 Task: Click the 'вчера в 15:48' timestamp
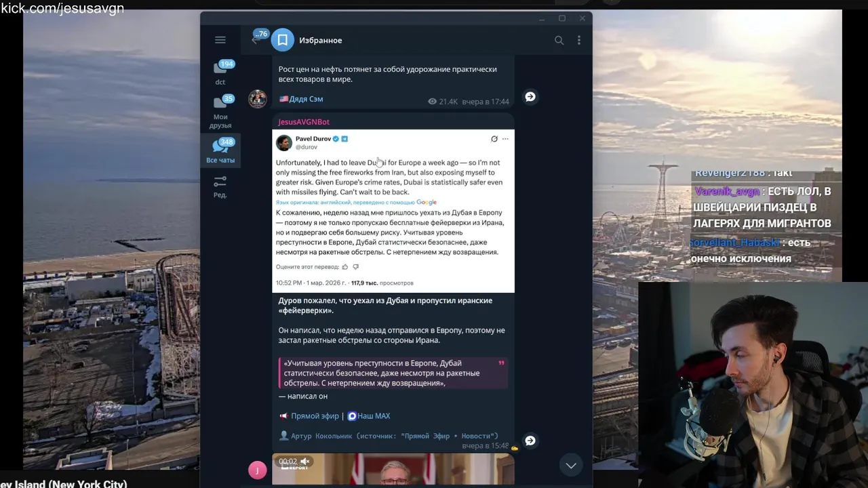pos(486,446)
